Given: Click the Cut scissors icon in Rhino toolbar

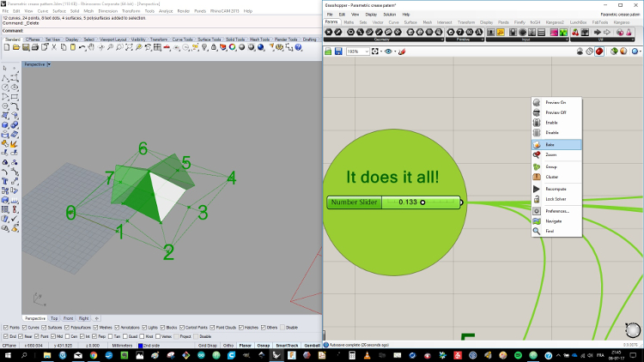Looking at the screenshot, I should coord(54,48).
